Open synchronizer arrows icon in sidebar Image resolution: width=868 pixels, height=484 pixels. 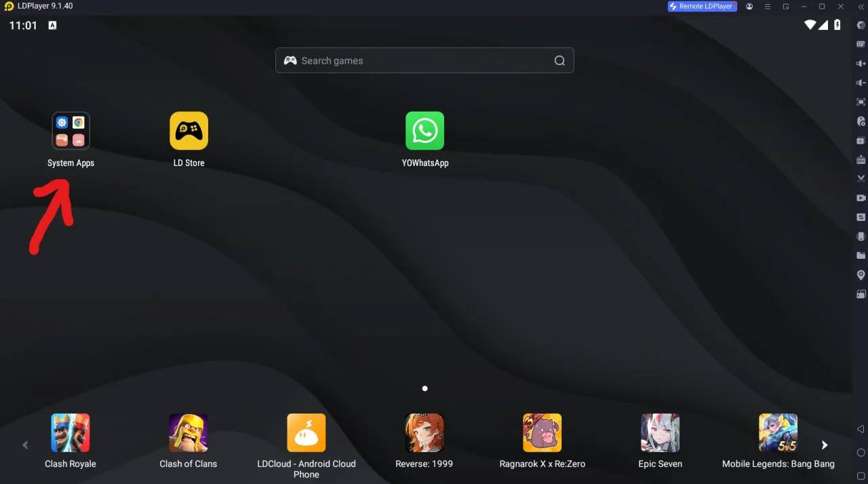(x=861, y=217)
